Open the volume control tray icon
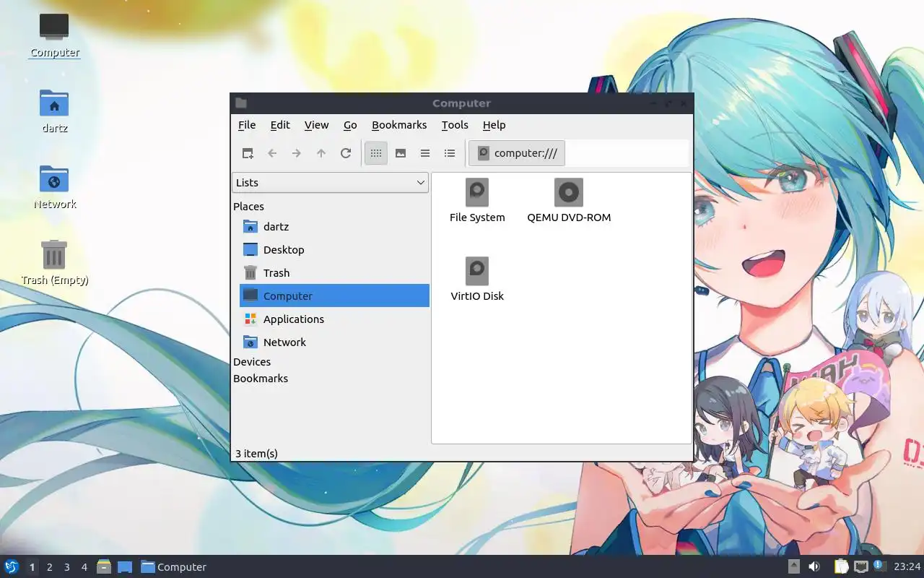The width and height of the screenshot is (924, 578). pyautogui.click(x=814, y=566)
